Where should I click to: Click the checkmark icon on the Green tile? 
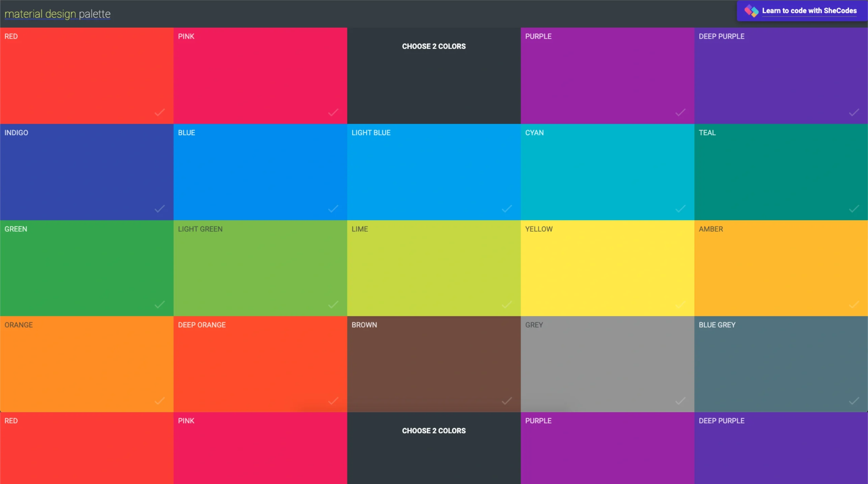click(160, 305)
